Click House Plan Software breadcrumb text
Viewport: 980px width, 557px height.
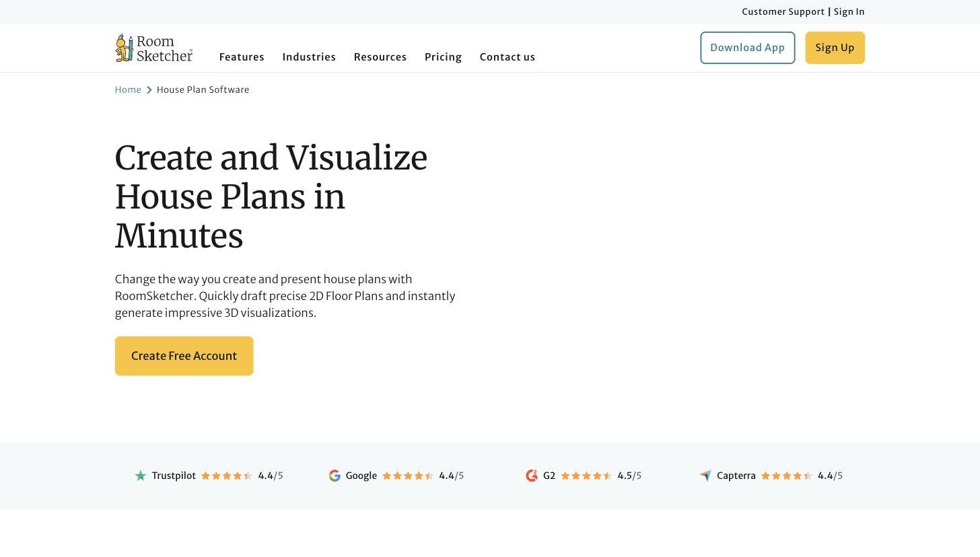[203, 89]
